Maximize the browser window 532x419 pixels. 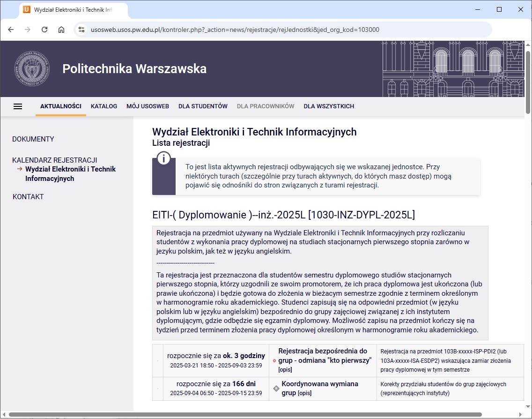(499, 9)
